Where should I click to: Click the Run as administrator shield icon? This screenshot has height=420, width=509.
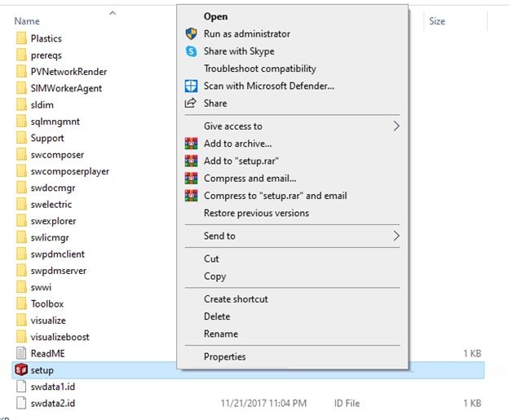click(191, 33)
